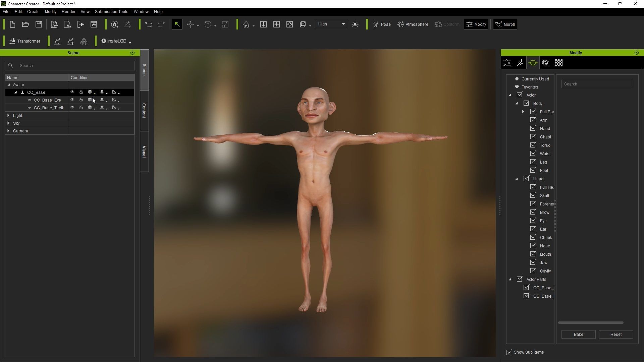The image size is (644, 362).
Task: Activate the Select arrow tool
Action: pyautogui.click(x=177, y=24)
